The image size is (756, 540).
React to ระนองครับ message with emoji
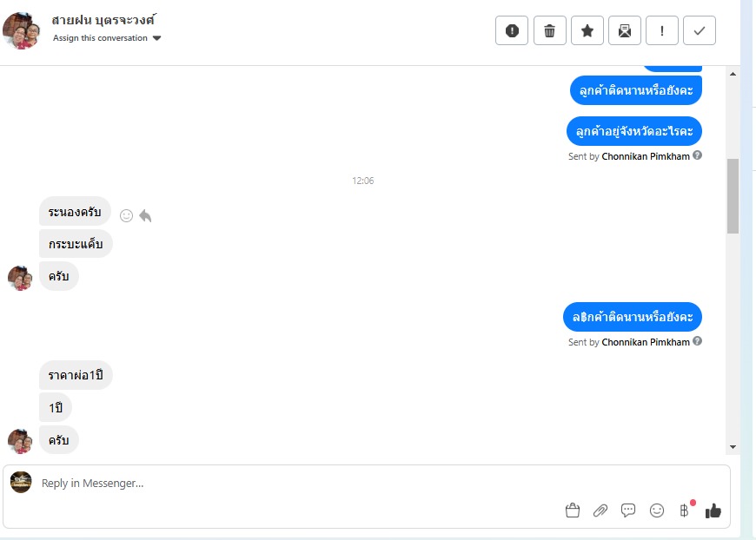(x=126, y=216)
